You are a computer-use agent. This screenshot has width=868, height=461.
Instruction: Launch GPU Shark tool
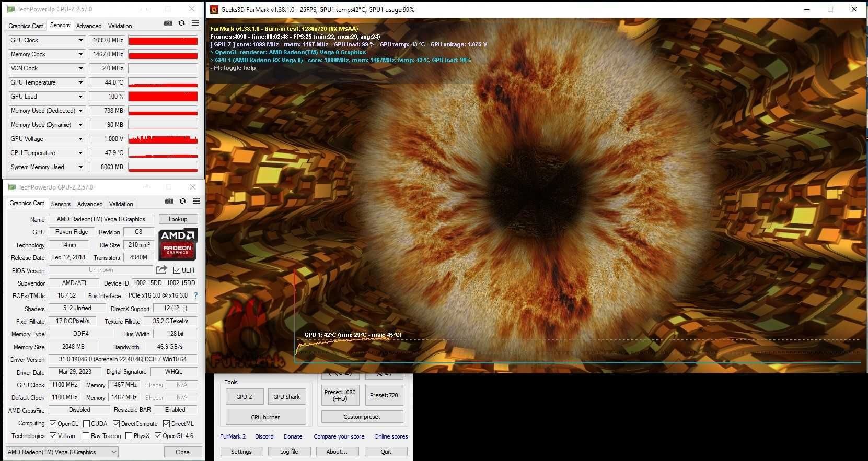287,397
